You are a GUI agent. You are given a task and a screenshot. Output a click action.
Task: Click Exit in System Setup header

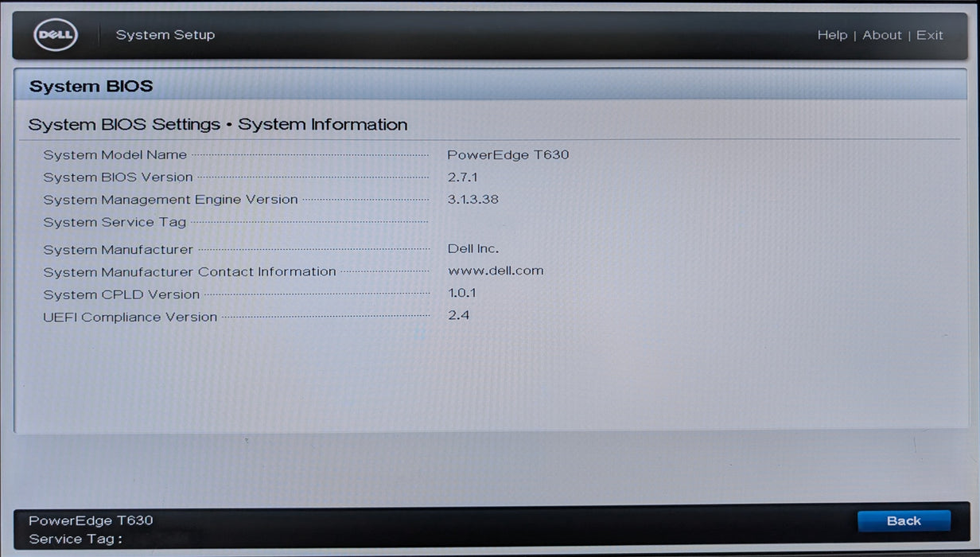coord(929,35)
